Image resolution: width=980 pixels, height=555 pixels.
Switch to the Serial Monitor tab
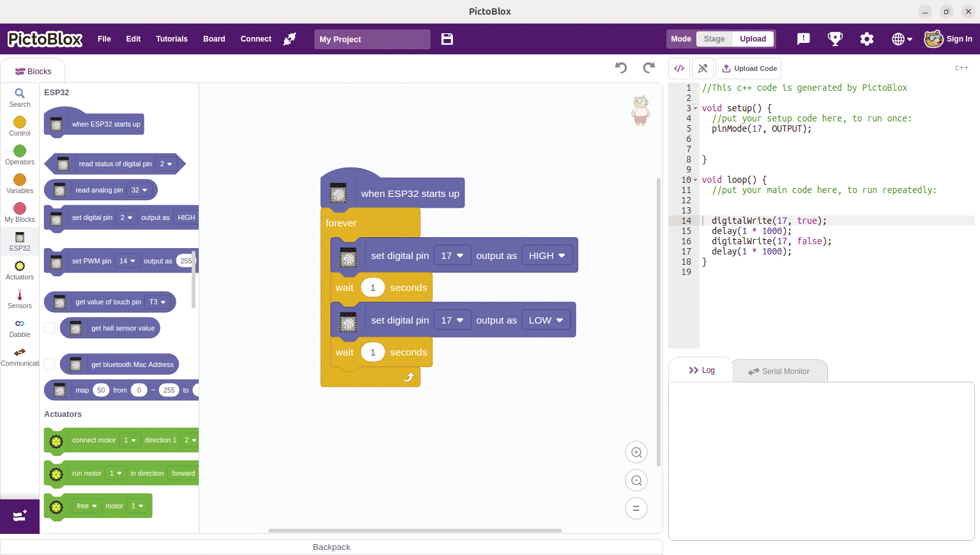(779, 371)
